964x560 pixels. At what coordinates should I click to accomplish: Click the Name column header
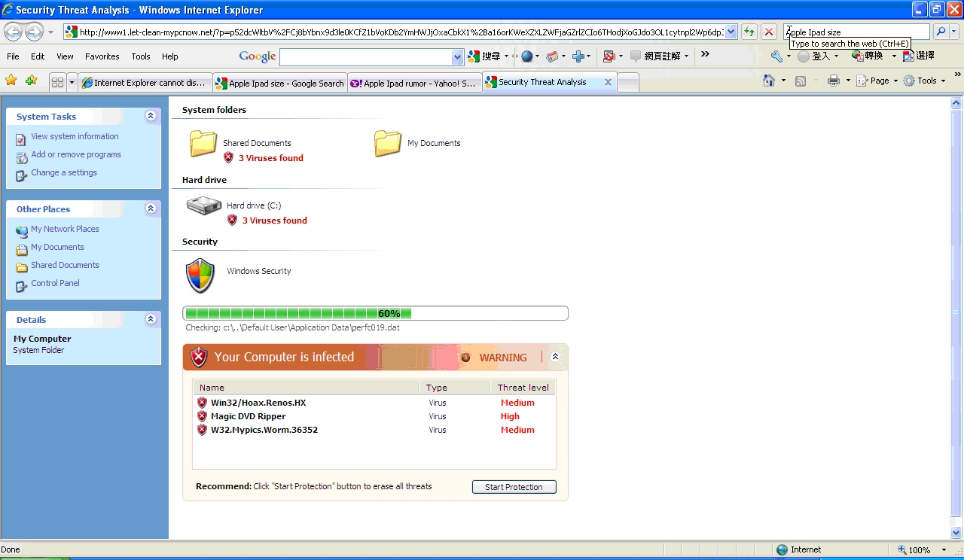click(306, 388)
